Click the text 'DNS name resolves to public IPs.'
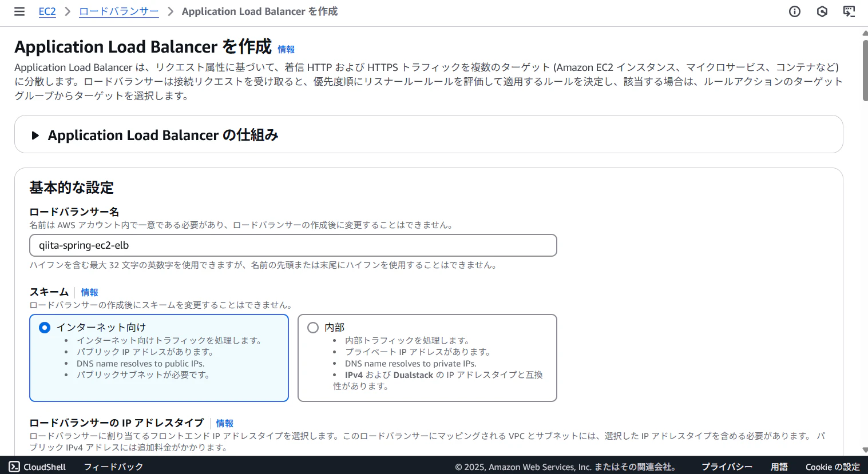The height and width of the screenshot is (474, 868). (x=141, y=364)
